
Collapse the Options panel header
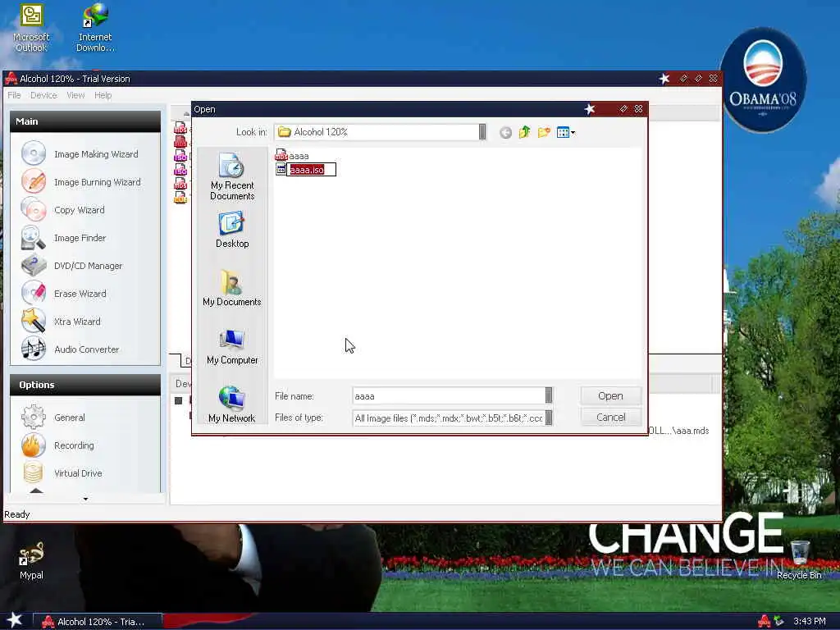pos(85,385)
